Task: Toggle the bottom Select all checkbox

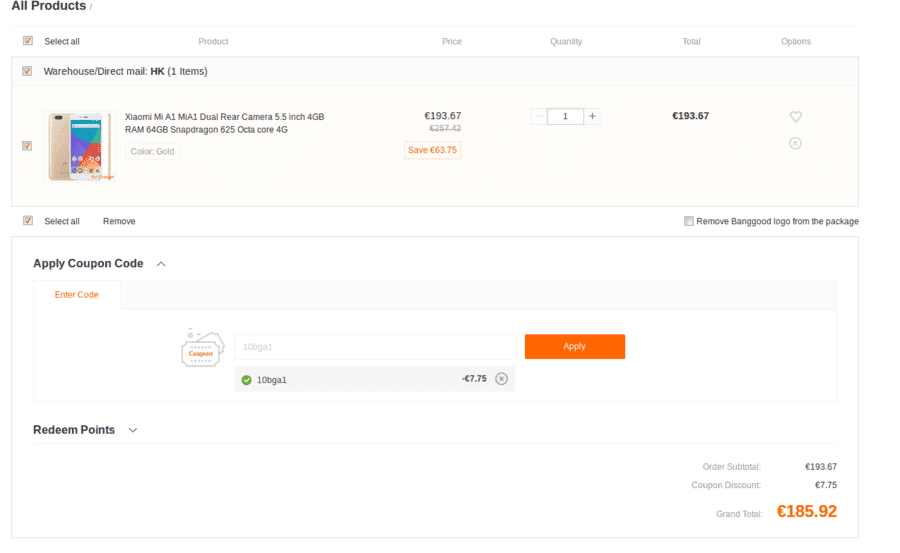Action: (28, 221)
